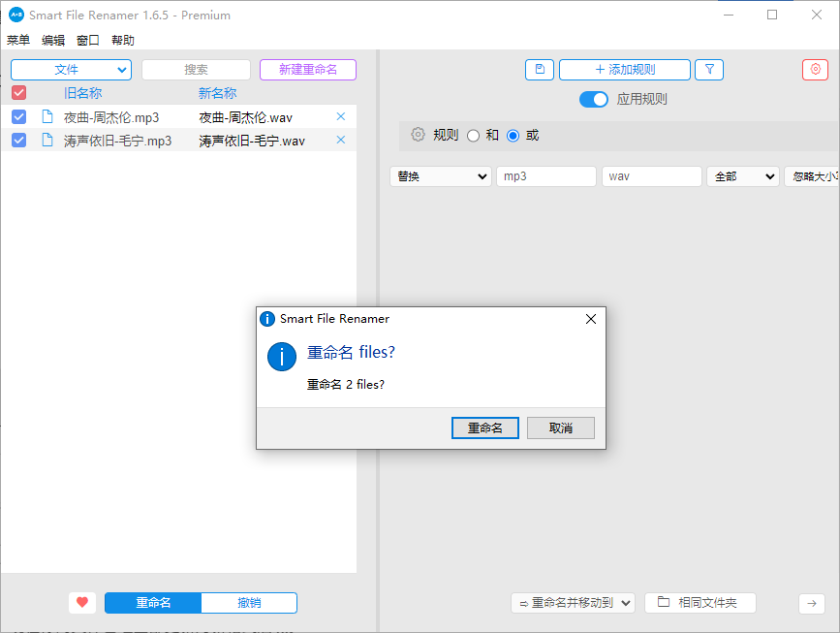Image resolution: width=840 pixels, height=633 pixels.
Task: Confirm with the dialog 重命名 button
Action: pos(484,427)
